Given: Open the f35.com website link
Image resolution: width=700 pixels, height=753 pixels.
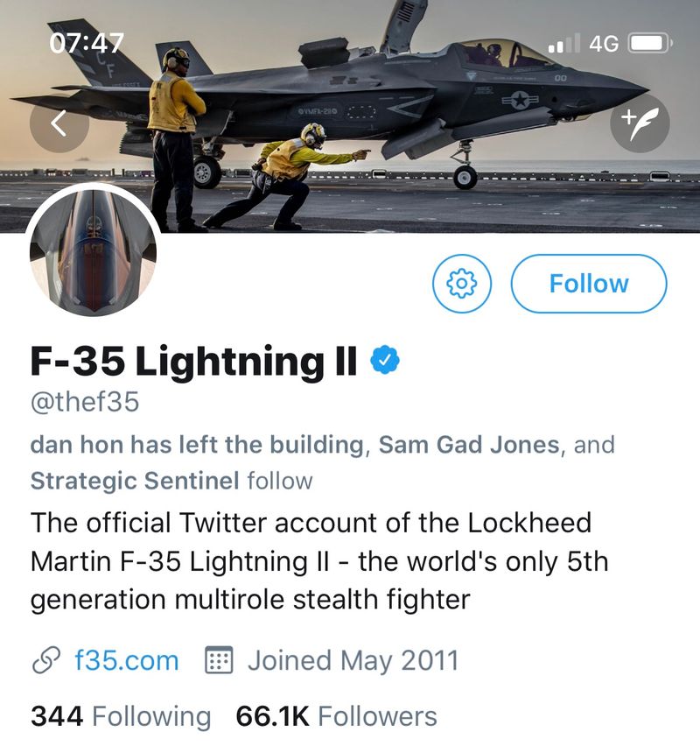Looking at the screenshot, I should click(126, 660).
